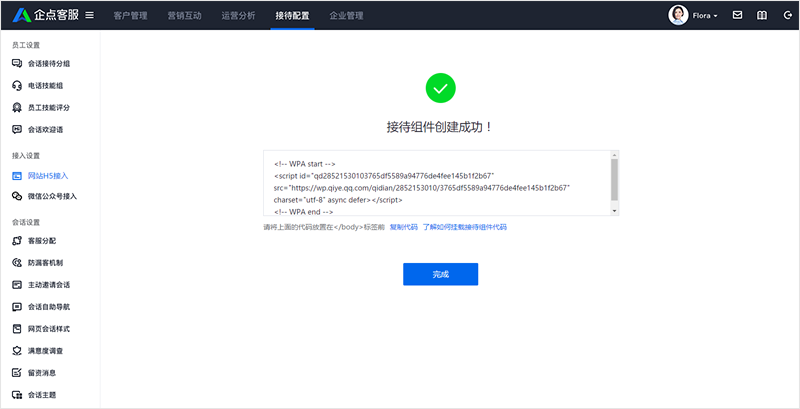Click the logout icon in header
The width and height of the screenshot is (800, 409).
pos(787,15)
